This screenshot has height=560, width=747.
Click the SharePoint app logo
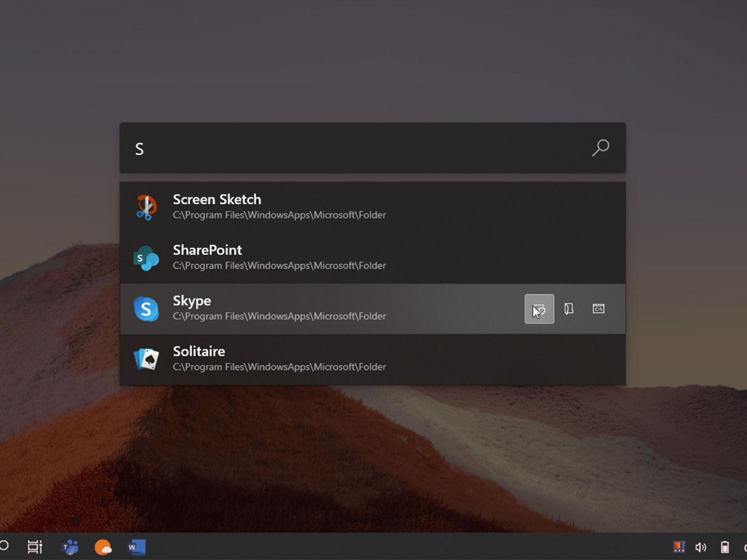pyautogui.click(x=146, y=258)
